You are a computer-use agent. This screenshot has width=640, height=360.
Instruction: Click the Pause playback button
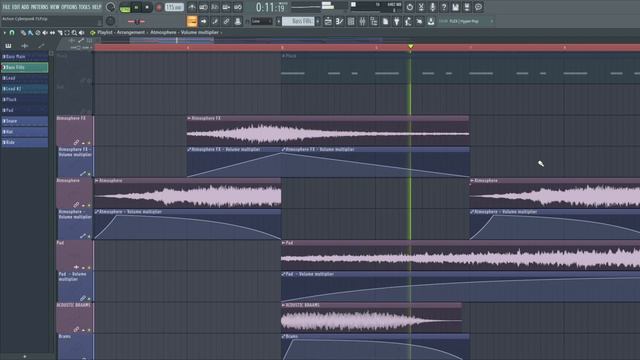(136, 7)
